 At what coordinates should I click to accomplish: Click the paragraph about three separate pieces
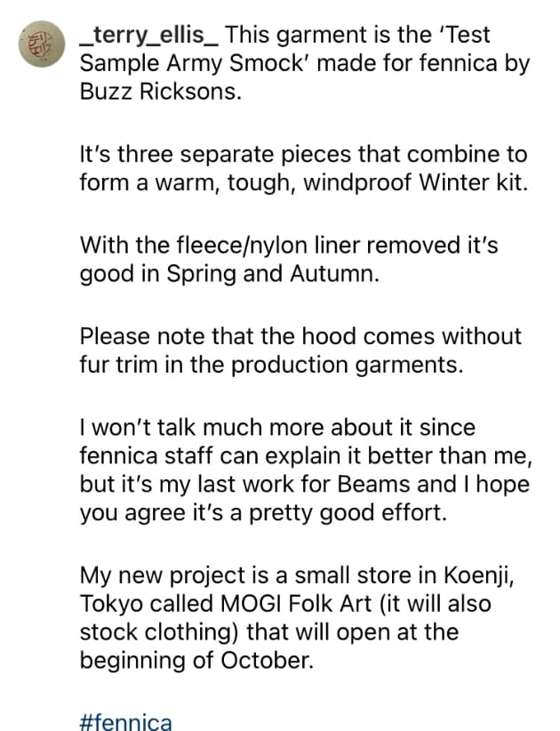(304, 169)
